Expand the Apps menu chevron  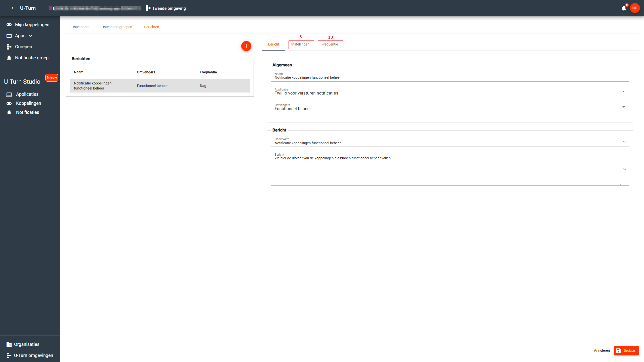[31, 36]
